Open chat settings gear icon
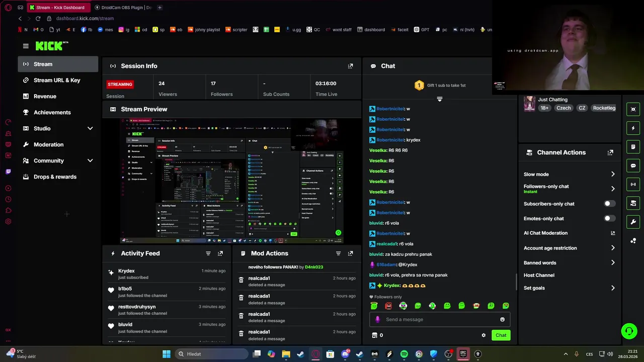644x362 pixels. coord(484,335)
